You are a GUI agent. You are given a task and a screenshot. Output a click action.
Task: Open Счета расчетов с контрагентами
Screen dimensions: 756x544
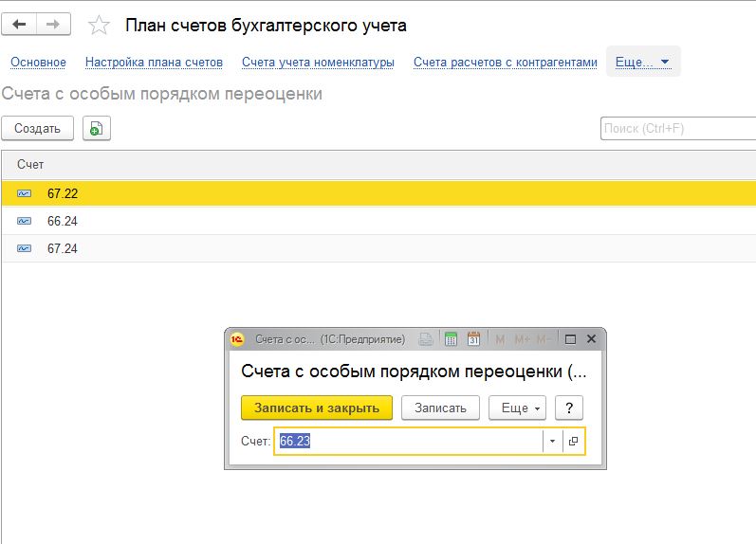(x=506, y=63)
